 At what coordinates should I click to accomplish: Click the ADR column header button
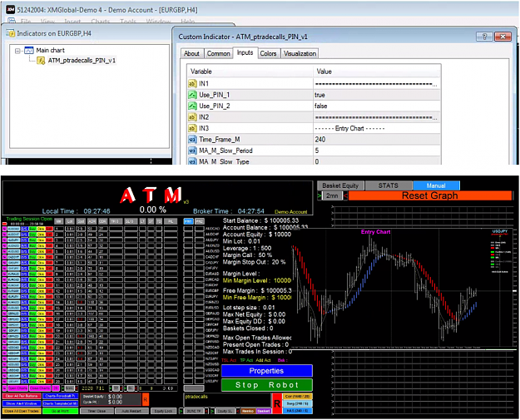tap(92, 221)
